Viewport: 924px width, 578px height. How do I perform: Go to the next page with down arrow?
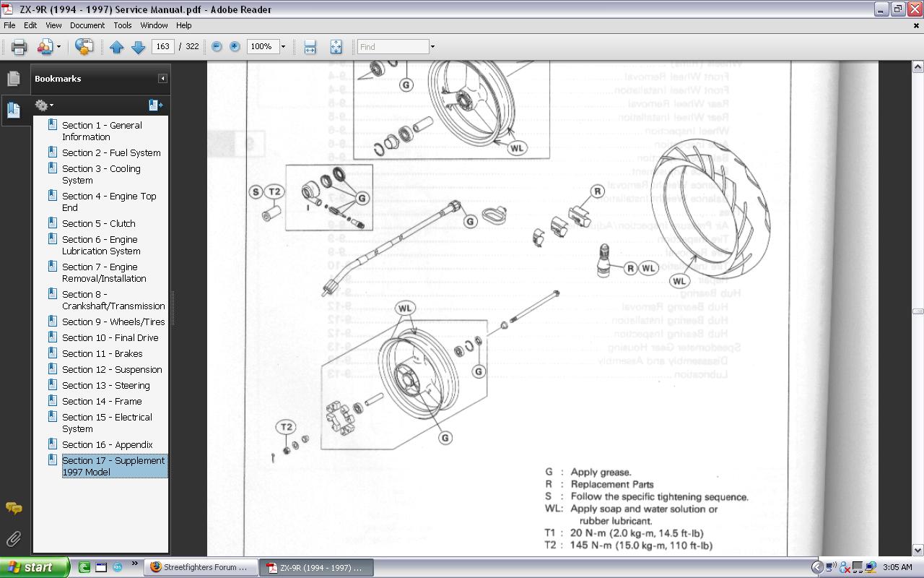pyautogui.click(x=139, y=47)
